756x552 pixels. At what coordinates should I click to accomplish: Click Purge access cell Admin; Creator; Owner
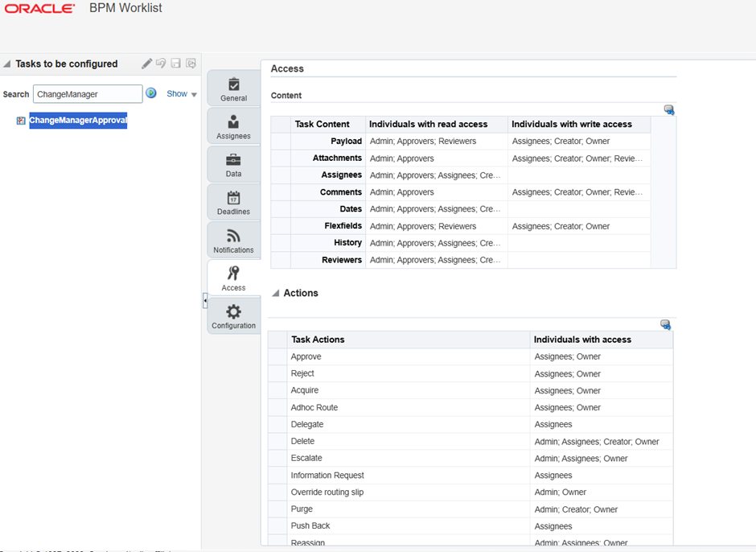602,509
